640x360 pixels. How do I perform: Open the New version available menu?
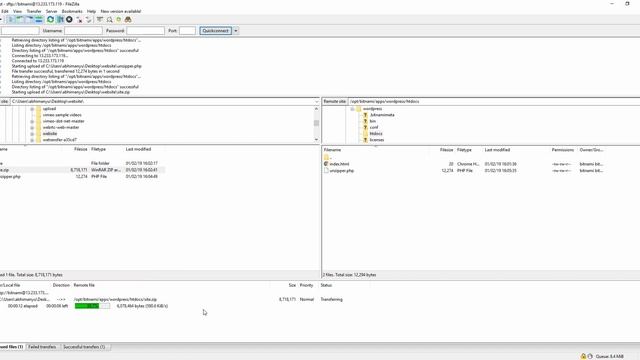pos(121,11)
